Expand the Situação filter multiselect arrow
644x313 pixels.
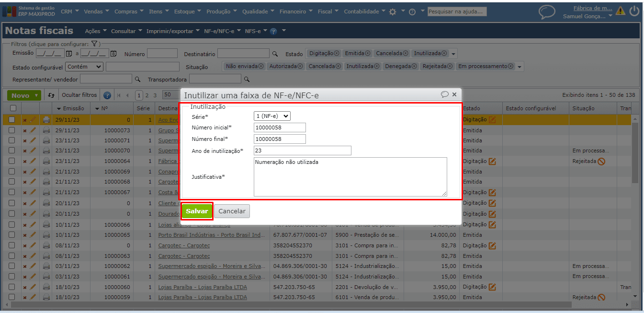(520, 67)
